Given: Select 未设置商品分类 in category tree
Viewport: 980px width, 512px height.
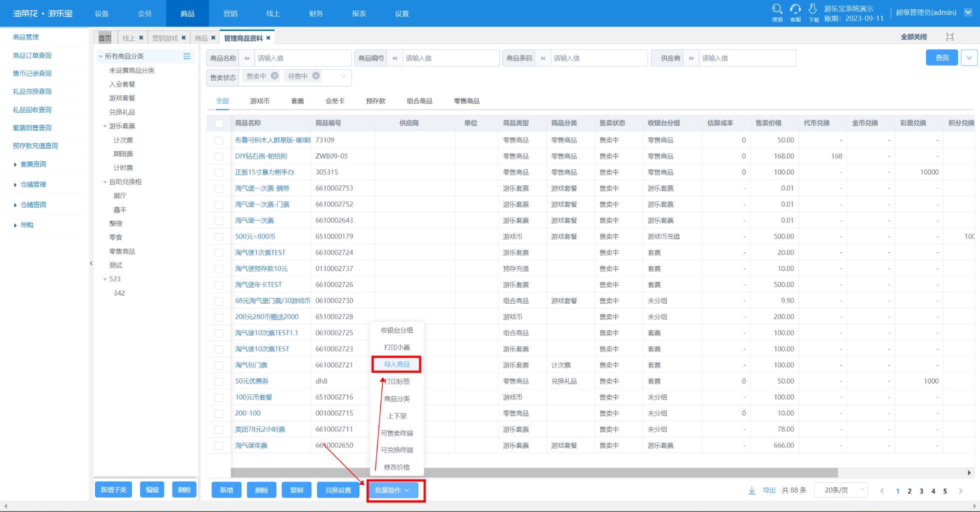Looking at the screenshot, I should 132,70.
